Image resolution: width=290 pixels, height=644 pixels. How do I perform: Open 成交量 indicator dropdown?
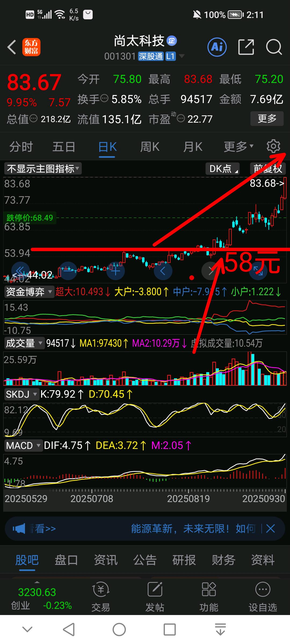coord(24,343)
